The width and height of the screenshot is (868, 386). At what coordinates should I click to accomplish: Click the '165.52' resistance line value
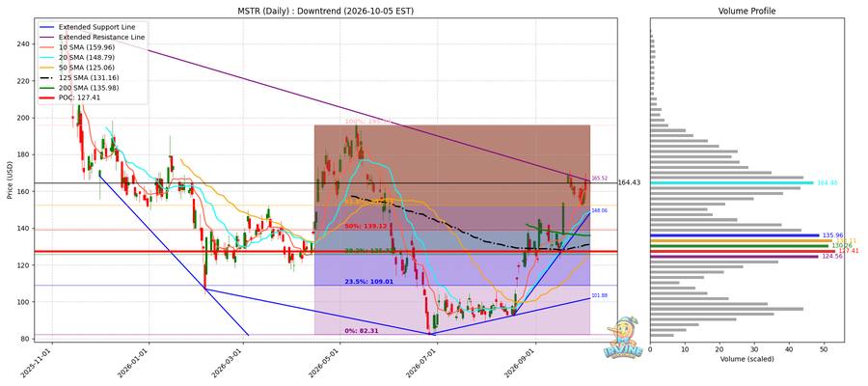600,179
